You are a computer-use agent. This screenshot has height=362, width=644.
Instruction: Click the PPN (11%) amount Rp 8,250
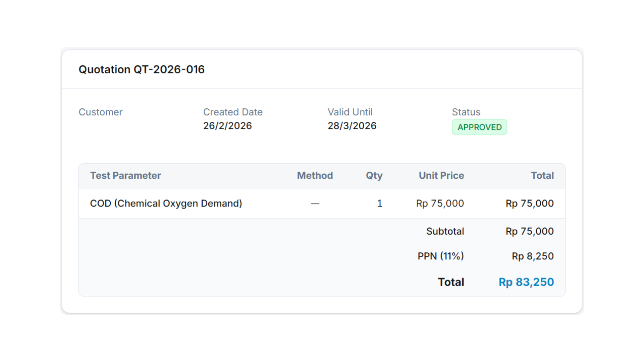533,256
